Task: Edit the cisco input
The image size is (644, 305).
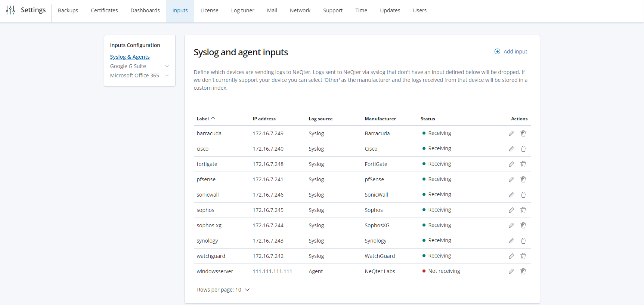Action: [x=511, y=149]
